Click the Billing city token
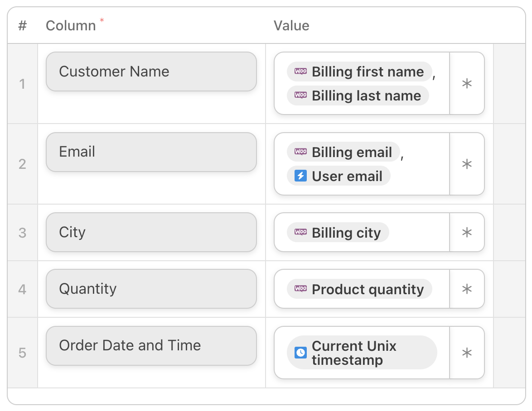Viewport: 532px width, 411px height. [338, 233]
